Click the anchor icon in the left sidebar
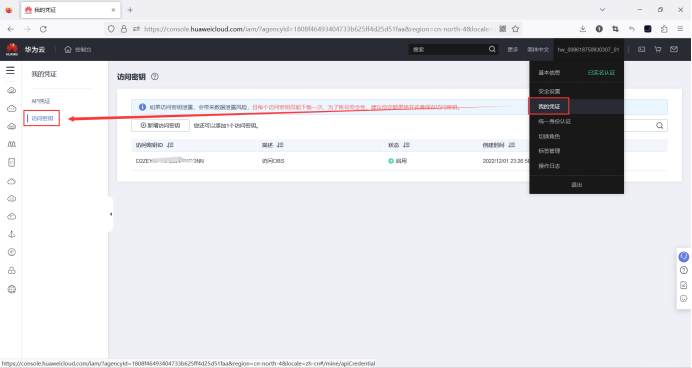The image size is (692, 368). pos(12,234)
